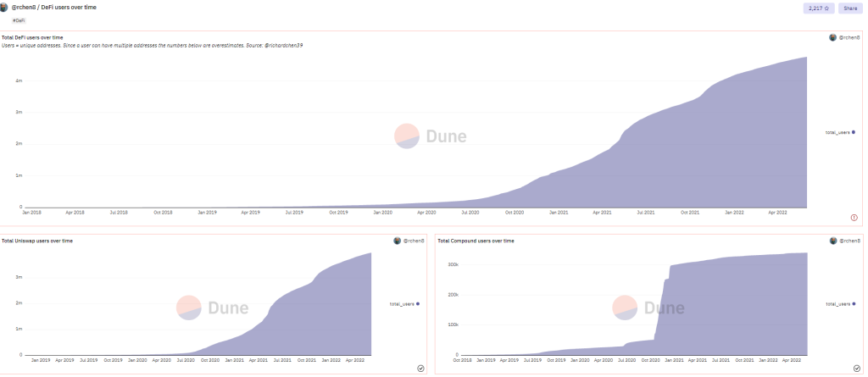The width and height of the screenshot is (868, 377).
Task: Click the star count button 2,217
Action: [x=820, y=8]
